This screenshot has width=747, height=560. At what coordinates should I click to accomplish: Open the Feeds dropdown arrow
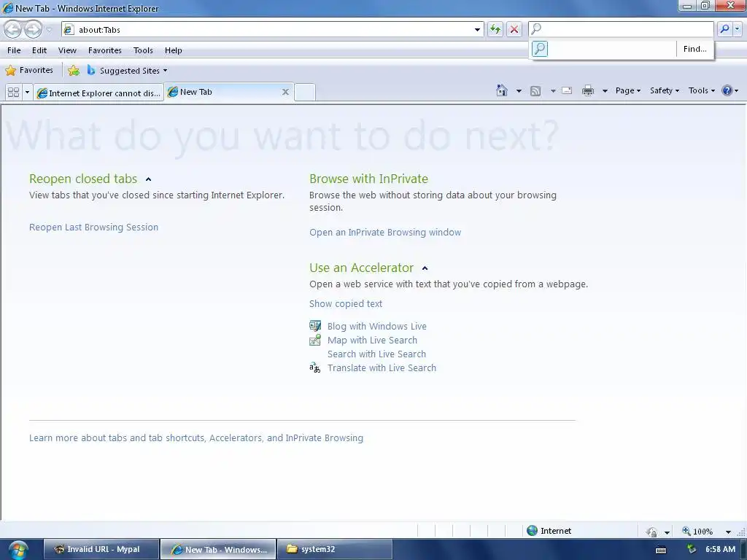[553, 90]
